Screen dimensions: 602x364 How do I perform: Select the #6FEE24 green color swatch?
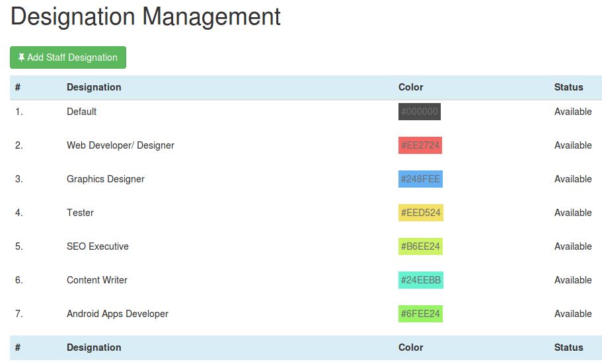(420, 314)
